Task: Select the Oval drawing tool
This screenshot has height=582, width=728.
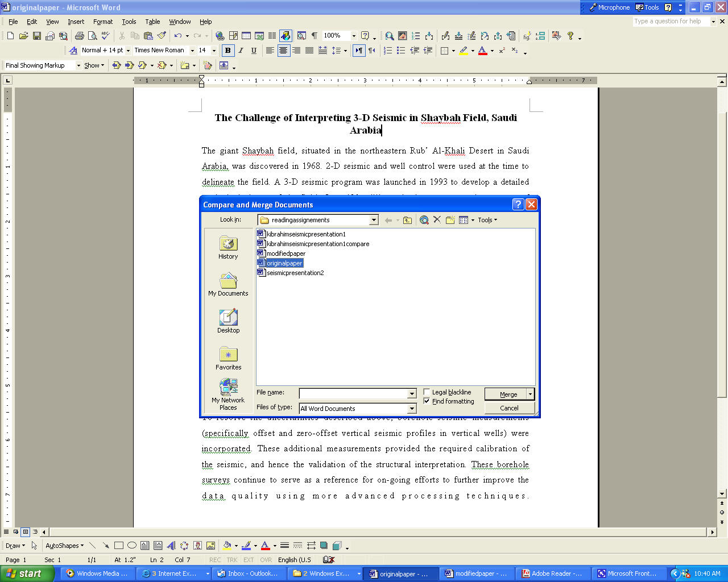Action: pyautogui.click(x=132, y=546)
